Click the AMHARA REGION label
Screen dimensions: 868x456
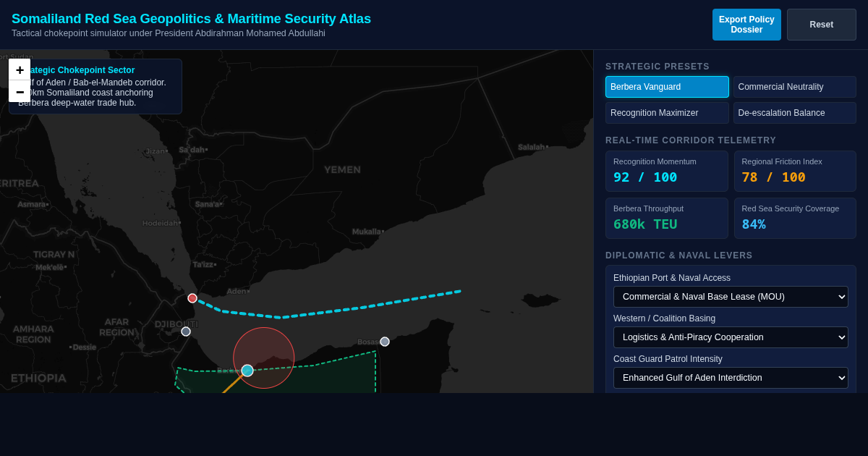33,334
